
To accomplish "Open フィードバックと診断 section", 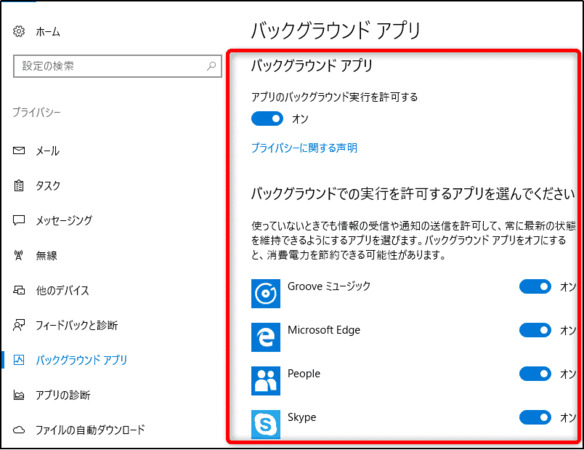I will pos(76,325).
